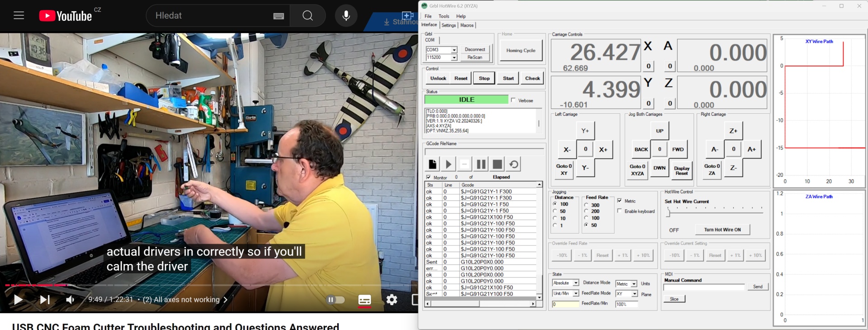Click the Homing Cycle button
The image size is (868, 330).
(x=520, y=51)
